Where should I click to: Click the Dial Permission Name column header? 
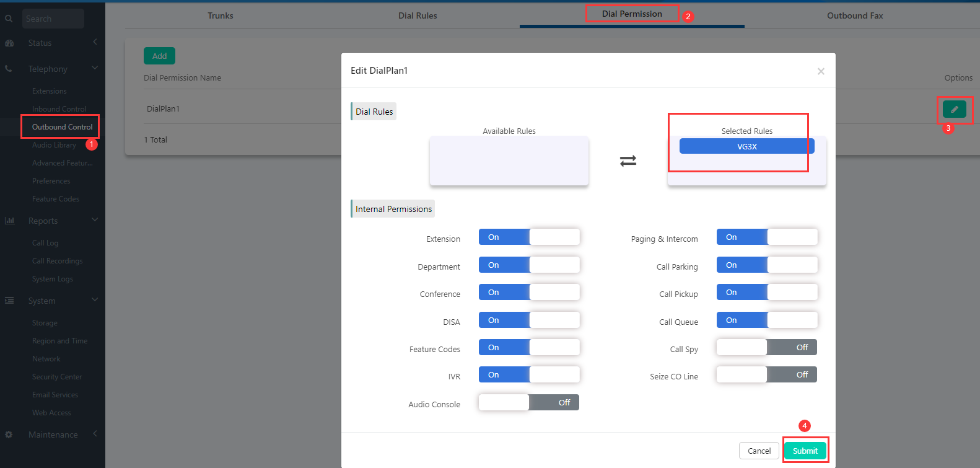(182, 77)
